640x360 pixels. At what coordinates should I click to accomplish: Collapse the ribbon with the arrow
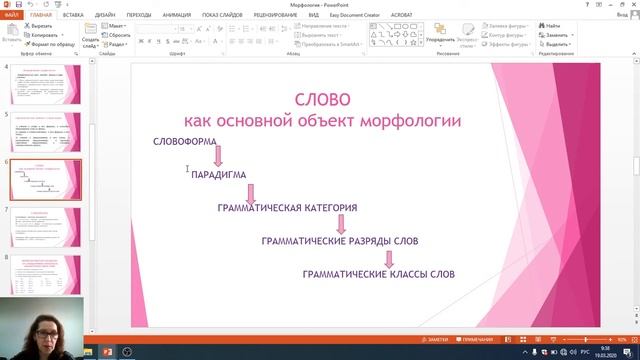coord(634,53)
